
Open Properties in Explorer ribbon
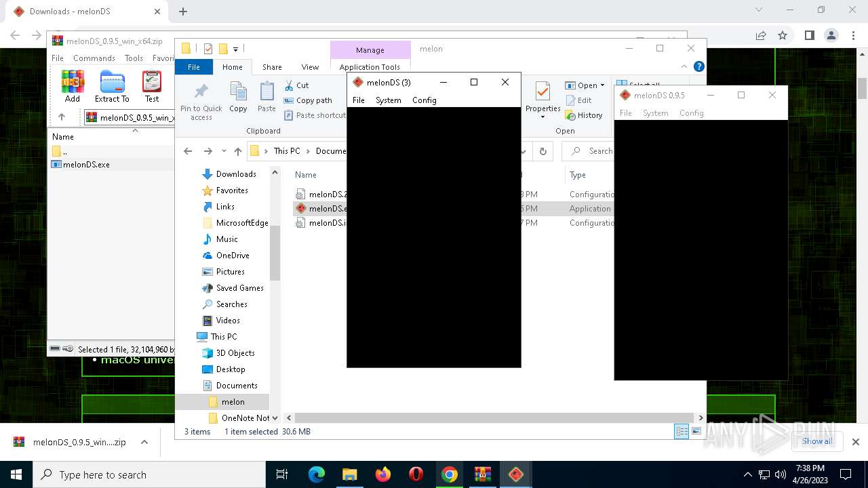point(542,100)
